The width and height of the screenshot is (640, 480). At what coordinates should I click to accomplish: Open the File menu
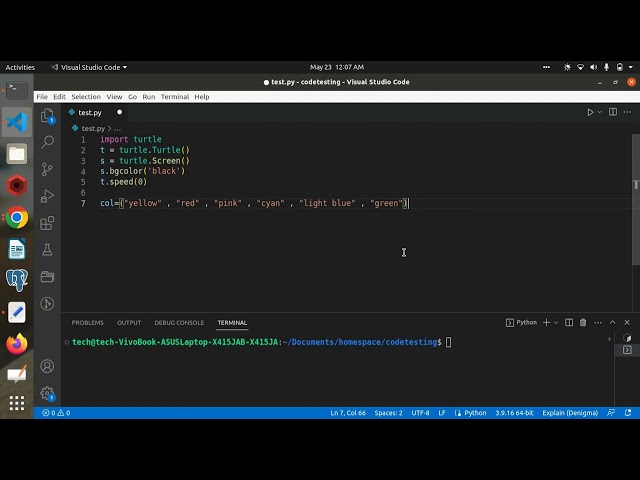pyautogui.click(x=42, y=97)
